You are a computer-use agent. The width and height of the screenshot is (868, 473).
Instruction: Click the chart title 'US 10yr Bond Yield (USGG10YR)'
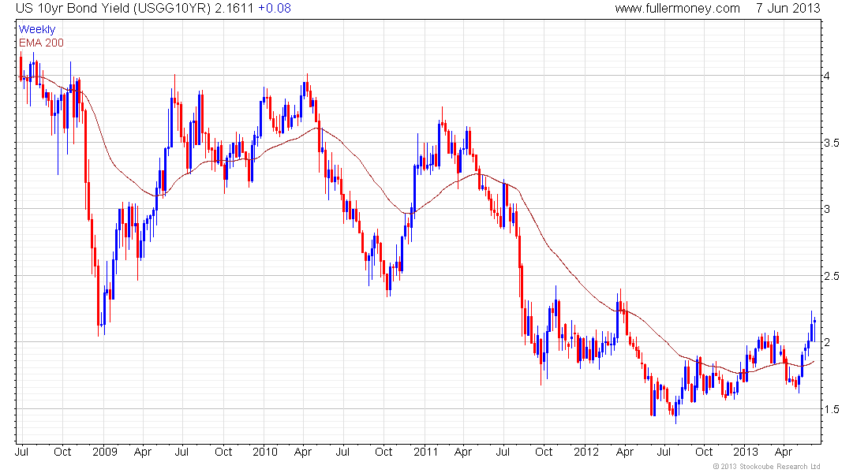tap(114, 9)
